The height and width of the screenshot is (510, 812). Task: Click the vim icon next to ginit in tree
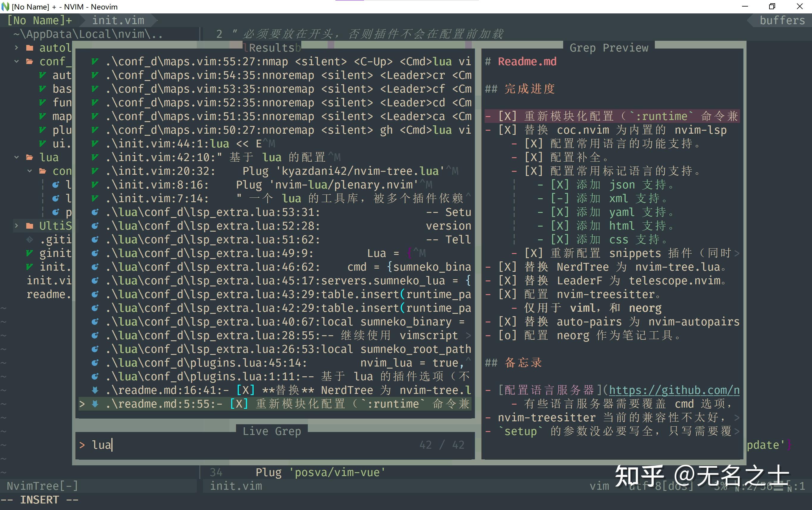coord(30,253)
